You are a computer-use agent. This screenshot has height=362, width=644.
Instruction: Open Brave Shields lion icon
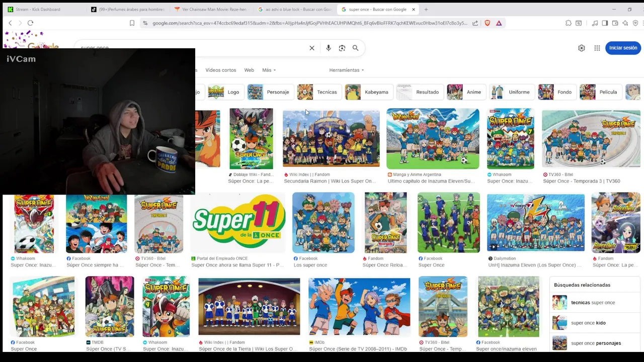tap(487, 23)
